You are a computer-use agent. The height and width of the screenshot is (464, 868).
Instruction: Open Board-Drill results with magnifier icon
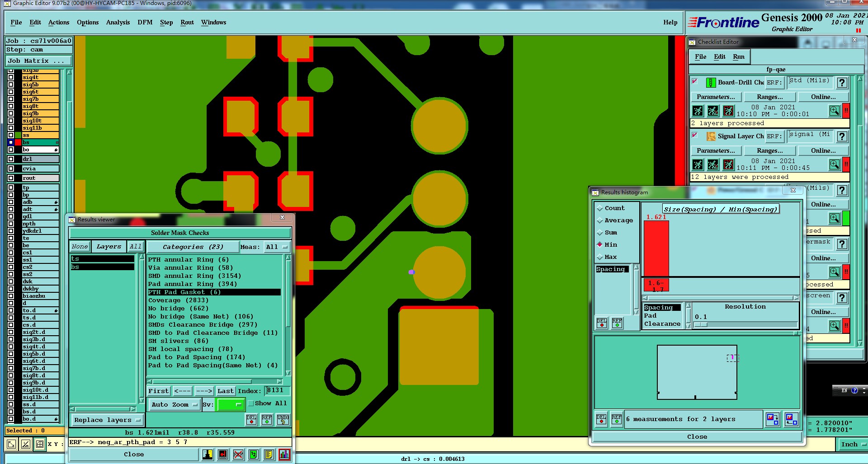(x=835, y=111)
